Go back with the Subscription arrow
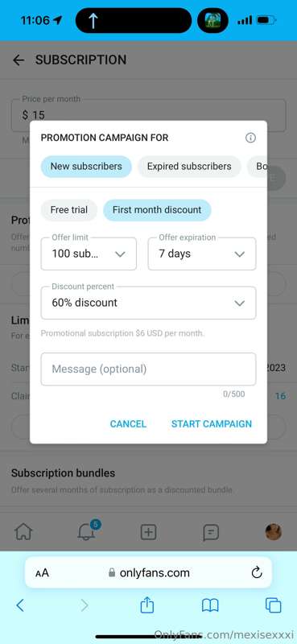This screenshot has height=644, width=297. (19, 60)
